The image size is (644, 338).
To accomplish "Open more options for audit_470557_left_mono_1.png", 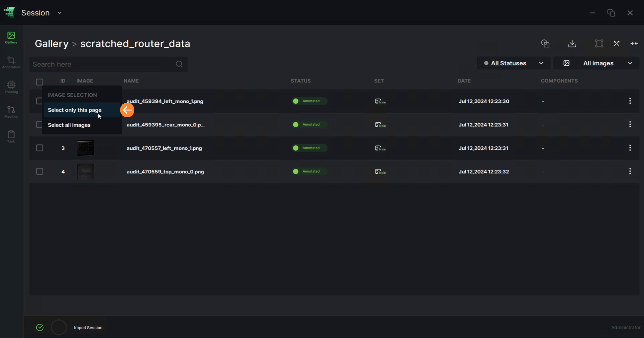I will tap(630, 148).
